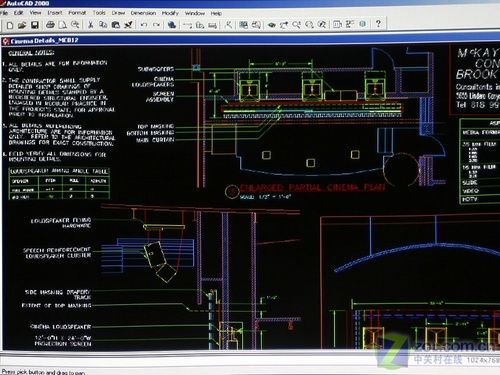Click the Print Preview icon
This screenshot has width=500, height=375.
pyautogui.click(x=63, y=25)
